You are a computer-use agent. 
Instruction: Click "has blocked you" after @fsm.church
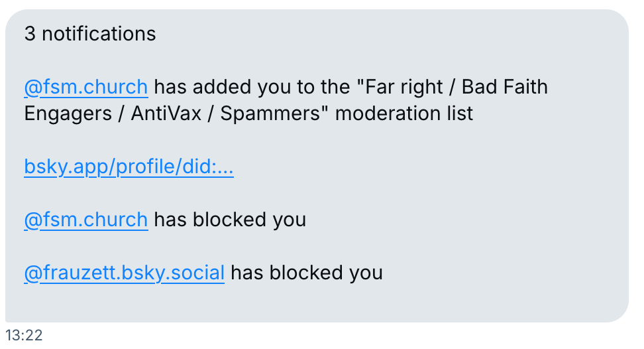230,220
